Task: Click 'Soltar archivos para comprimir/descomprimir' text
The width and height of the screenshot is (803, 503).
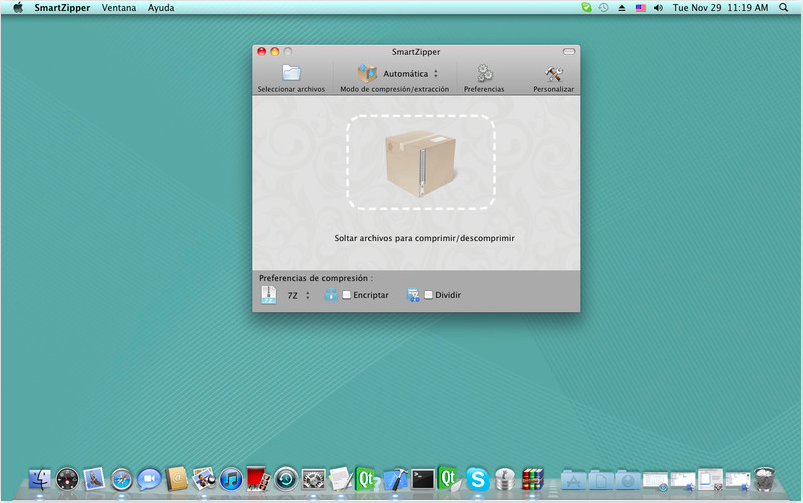Action: pos(425,238)
